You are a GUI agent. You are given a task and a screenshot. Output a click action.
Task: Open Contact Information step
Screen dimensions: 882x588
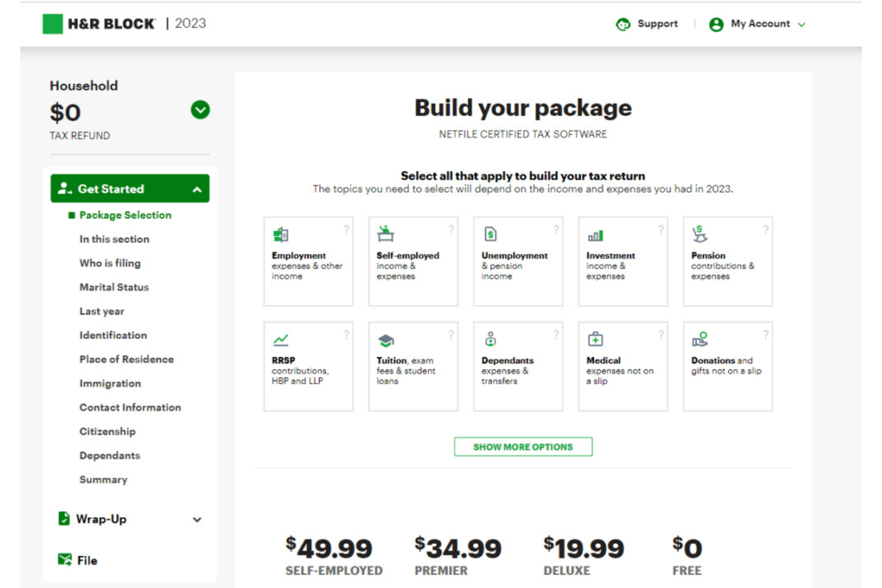[131, 407]
